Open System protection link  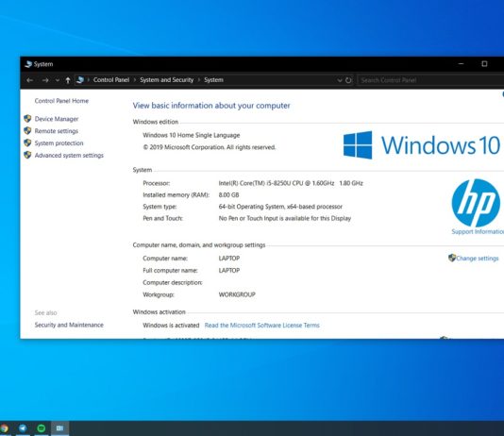click(59, 143)
